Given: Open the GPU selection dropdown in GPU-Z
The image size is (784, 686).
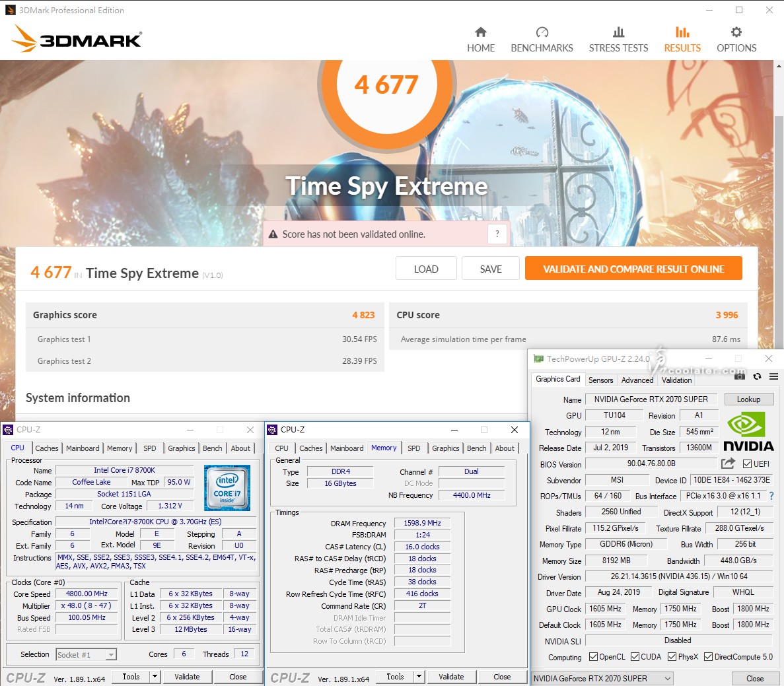Looking at the screenshot, I should (602, 678).
